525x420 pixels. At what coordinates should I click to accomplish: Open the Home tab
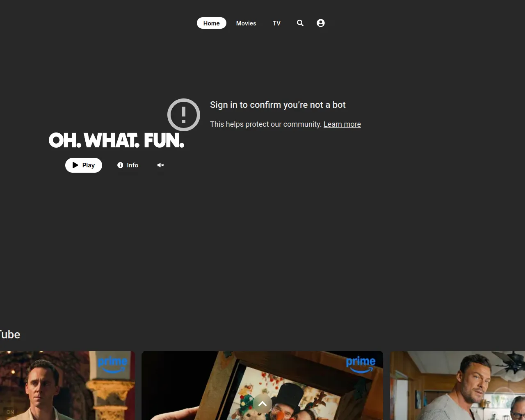tap(211, 23)
